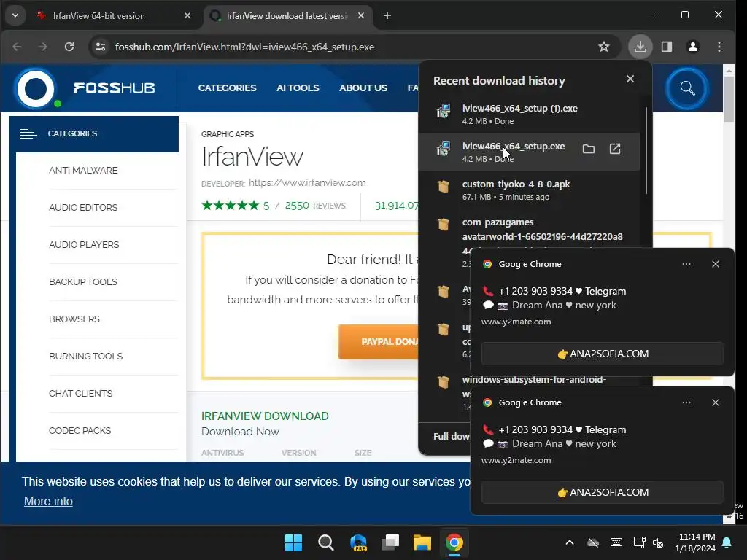
Task: Show hidden system tray icons
Action: (570, 542)
